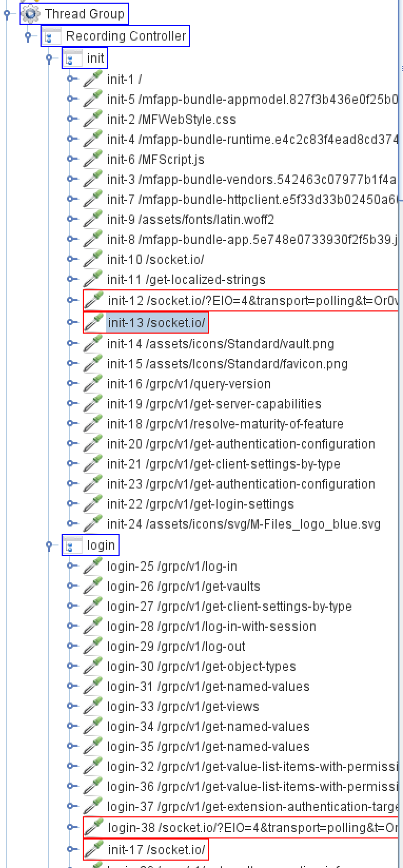Click the sampler icon of init-16 query-version
The image size is (403, 868).
coord(93,384)
